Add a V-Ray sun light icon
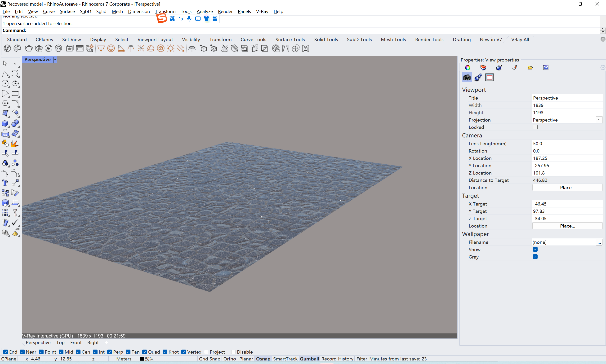 click(x=171, y=48)
